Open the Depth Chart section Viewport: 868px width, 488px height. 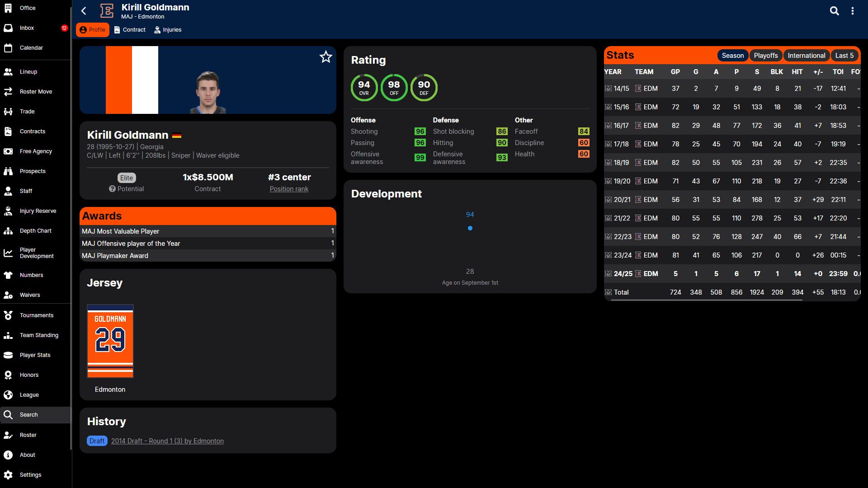coord(35,230)
